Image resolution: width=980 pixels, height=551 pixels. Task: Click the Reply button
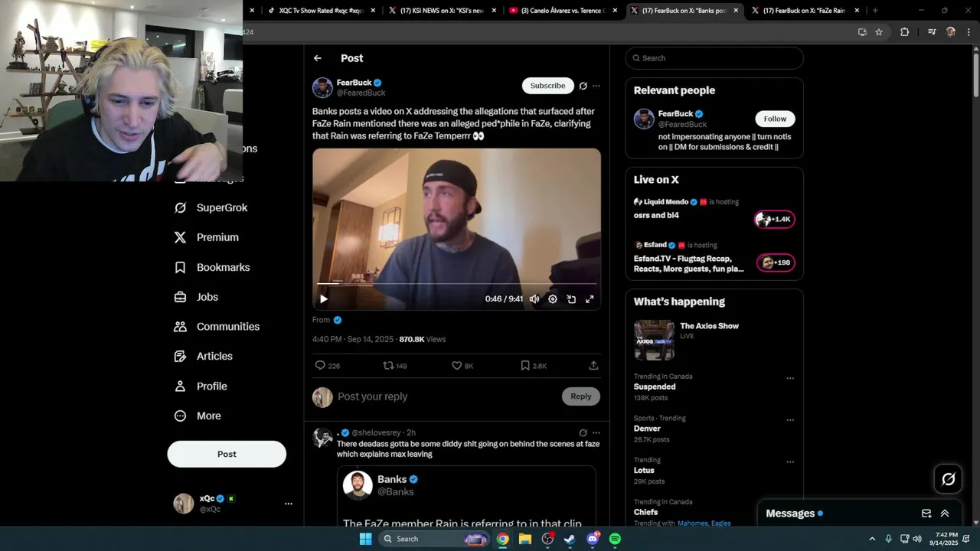pyautogui.click(x=581, y=396)
